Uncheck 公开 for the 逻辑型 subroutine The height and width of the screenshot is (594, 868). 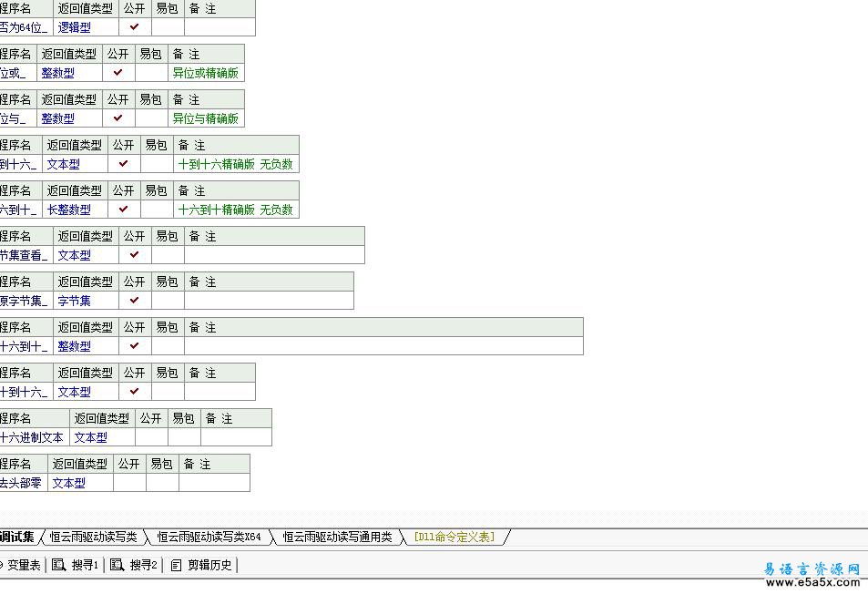(135, 27)
